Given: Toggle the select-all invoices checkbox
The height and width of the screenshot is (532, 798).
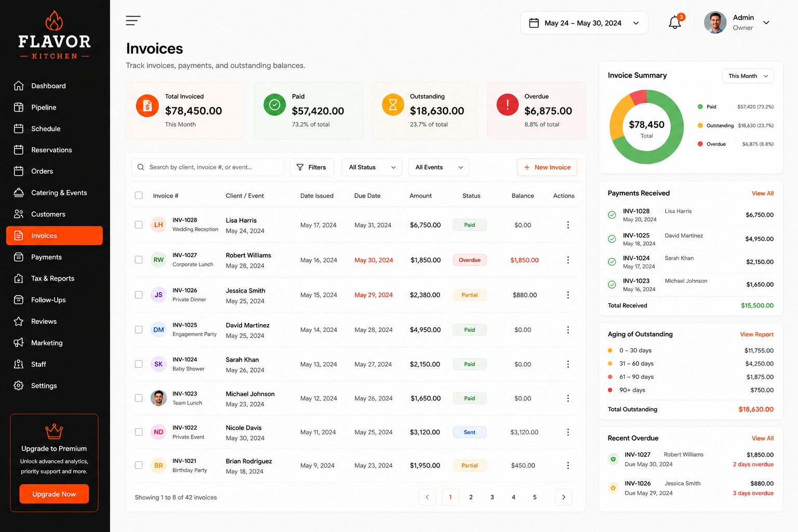Looking at the screenshot, I should click(x=139, y=195).
